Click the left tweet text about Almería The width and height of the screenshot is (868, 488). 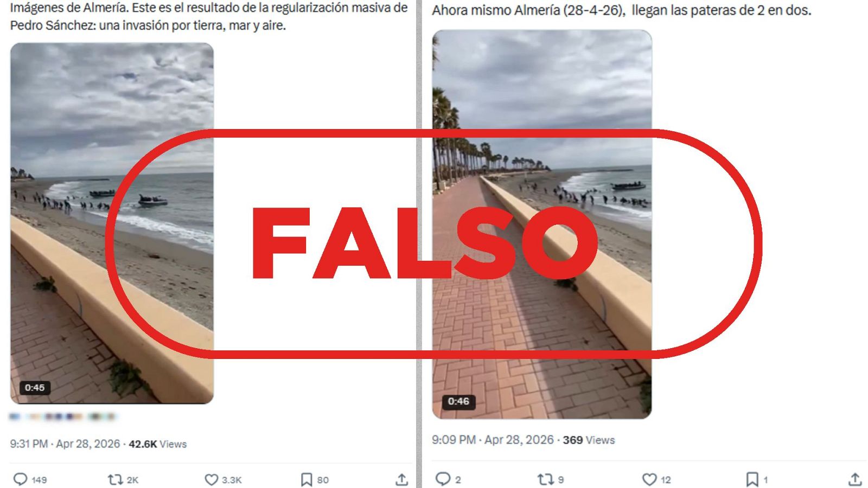[x=209, y=16]
